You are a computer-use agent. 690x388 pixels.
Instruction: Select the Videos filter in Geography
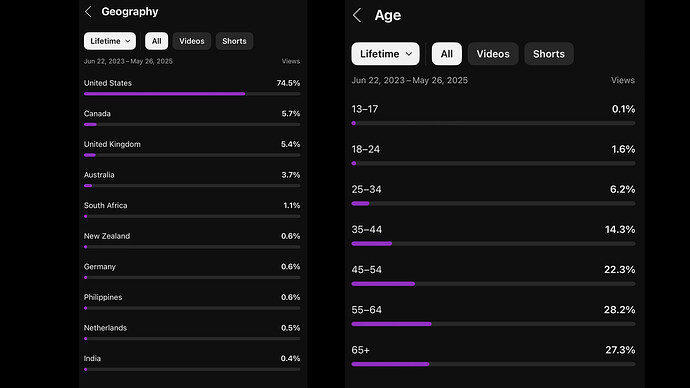click(192, 41)
